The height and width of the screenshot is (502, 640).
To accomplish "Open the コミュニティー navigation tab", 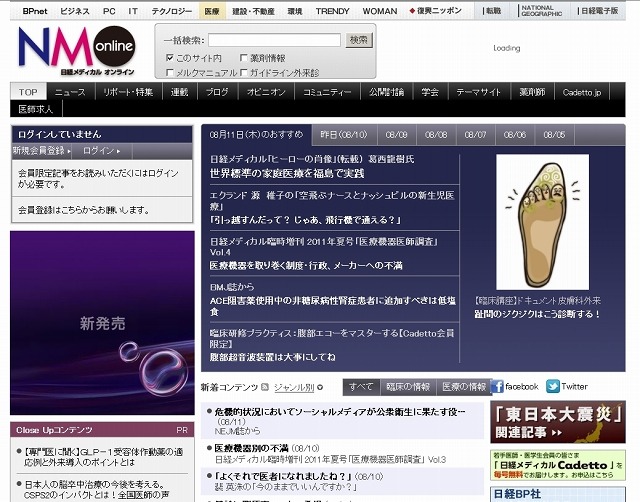I will tap(327, 92).
